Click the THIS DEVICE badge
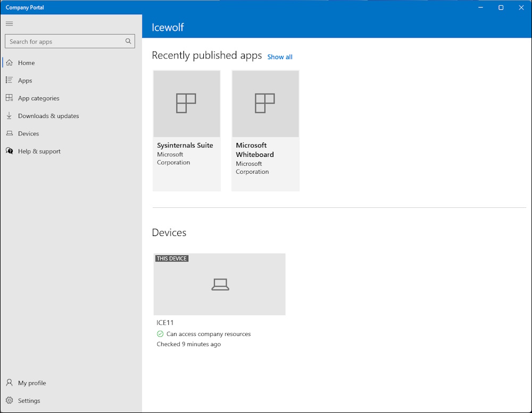This screenshot has width=532, height=413. (x=172, y=258)
